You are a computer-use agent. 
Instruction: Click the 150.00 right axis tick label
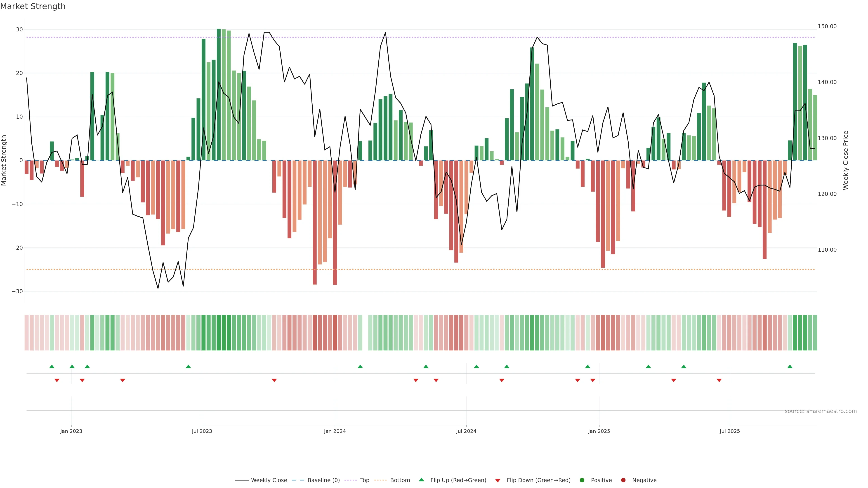tap(827, 26)
